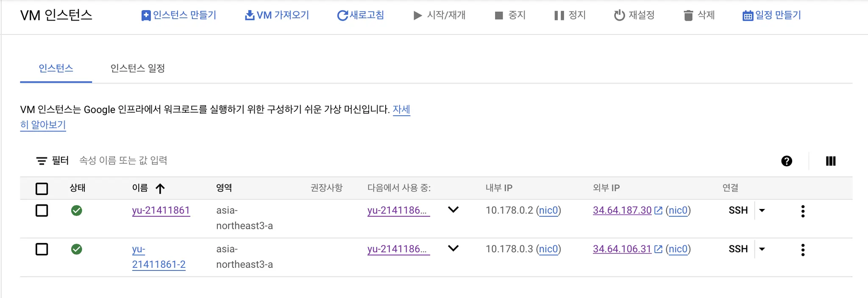Open the help question mark icon
This screenshot has width=868, height=298.
coord(787,161)
